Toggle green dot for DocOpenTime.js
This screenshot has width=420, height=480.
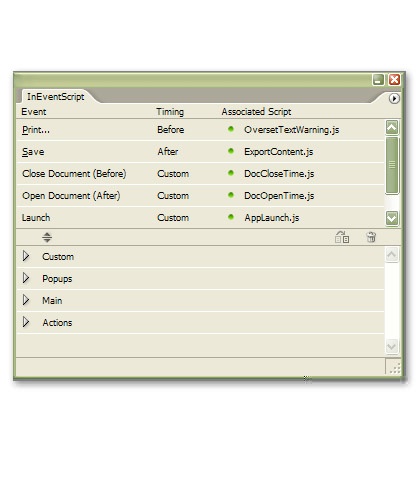point(231,195)
